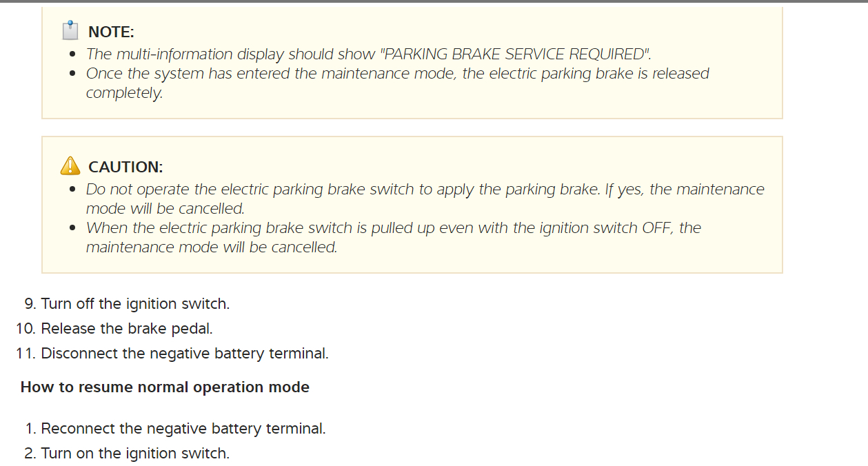Click the bullet before "Do not operate"

pyautogui.click(x=72, y=190)
